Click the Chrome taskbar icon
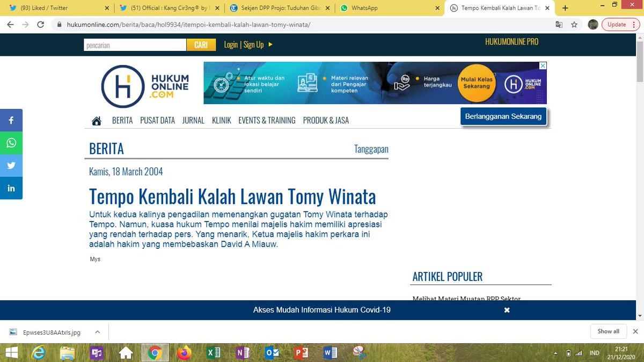This screenshot has width=644, height=362. coord(155,353)
